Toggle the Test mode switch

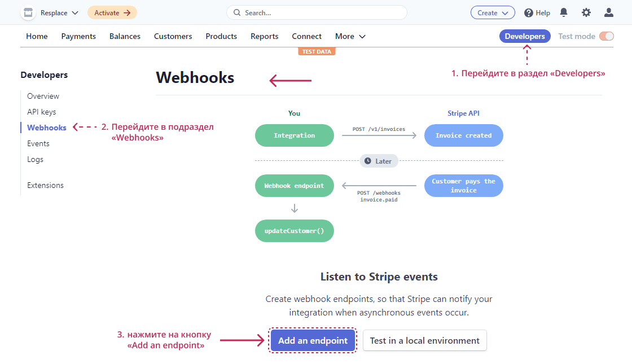(x=607, y=36)
